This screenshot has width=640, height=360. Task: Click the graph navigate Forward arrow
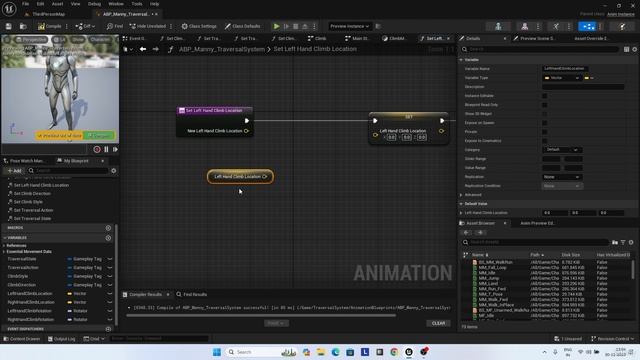point(156,49)
